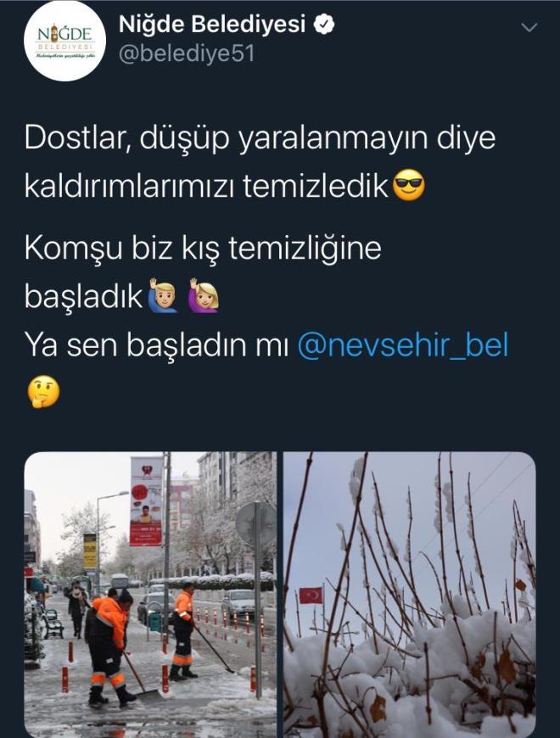
Task: Click the line 'kaldırımlarımızı temizledik'
Action: (206, 187)
